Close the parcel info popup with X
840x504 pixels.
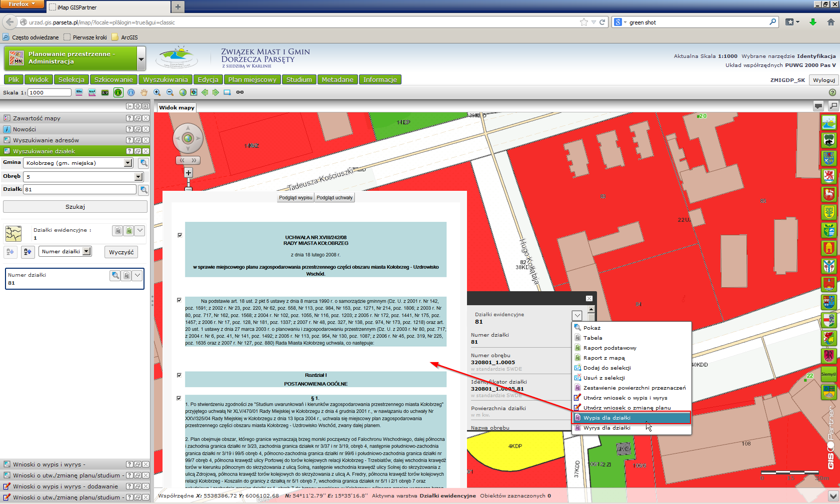[589, 298]
